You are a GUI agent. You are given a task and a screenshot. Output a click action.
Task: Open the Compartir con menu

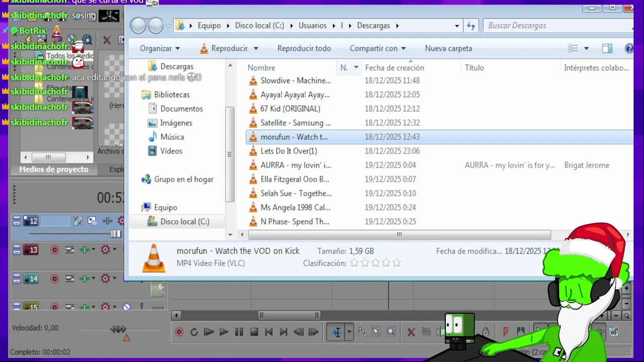(x=378, y=48)
